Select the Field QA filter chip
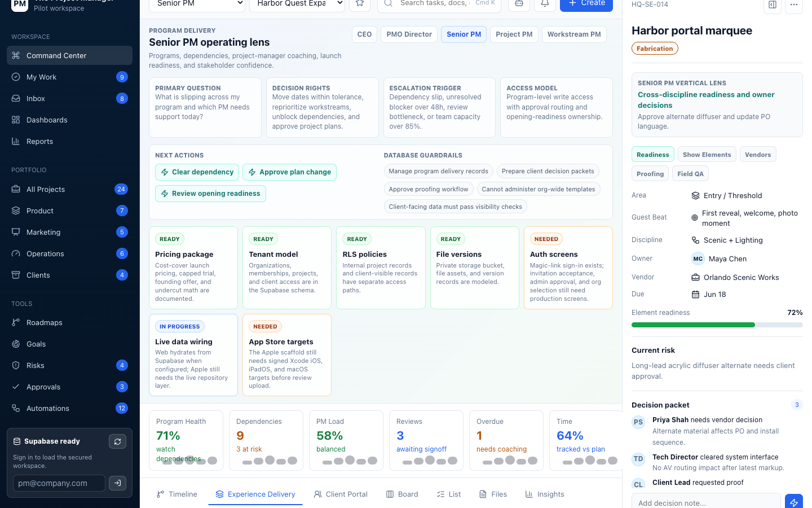The image size is (812, 508). pos(690,174)
